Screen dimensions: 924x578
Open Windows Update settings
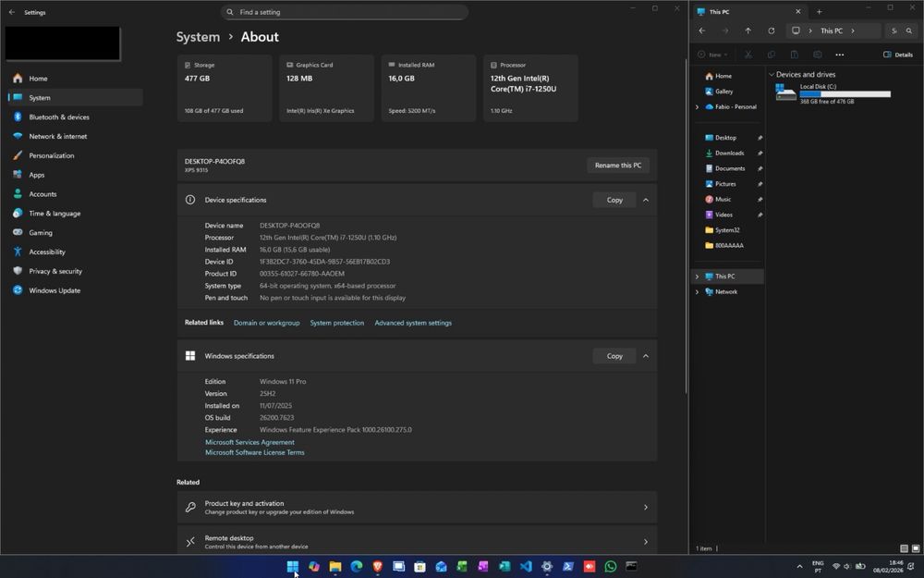pyautogui.click(x=76, y=290)
